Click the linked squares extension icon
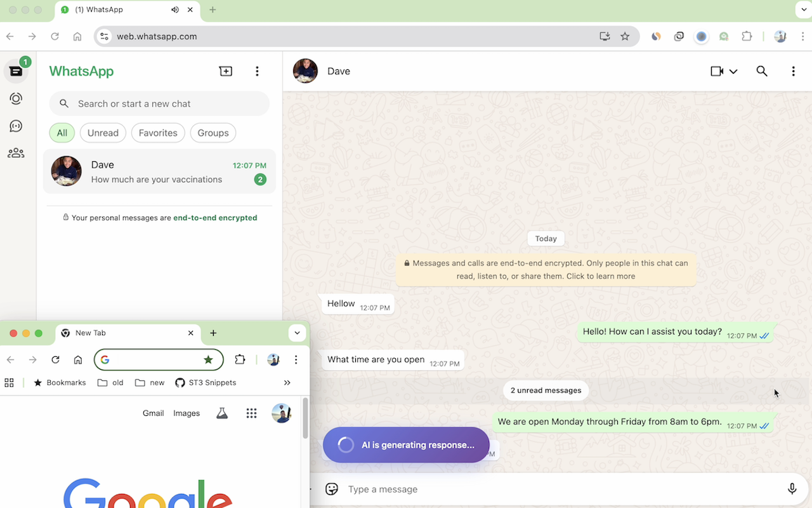Viewport: 812px width, 508px height. pos(679,36)
